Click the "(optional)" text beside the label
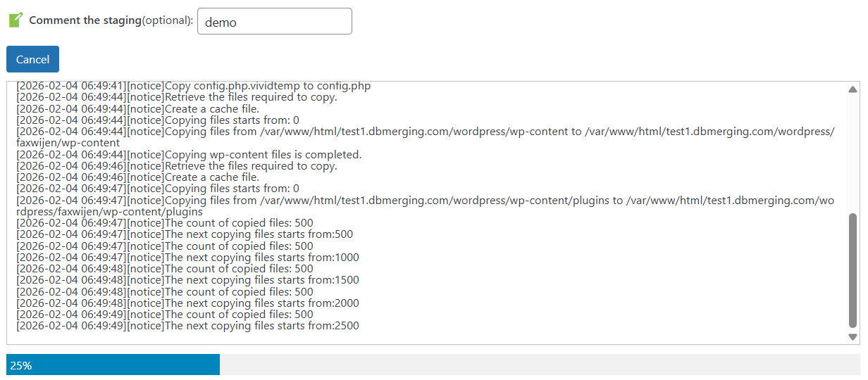Screen dimensions: 868x380 pos(168,20)
